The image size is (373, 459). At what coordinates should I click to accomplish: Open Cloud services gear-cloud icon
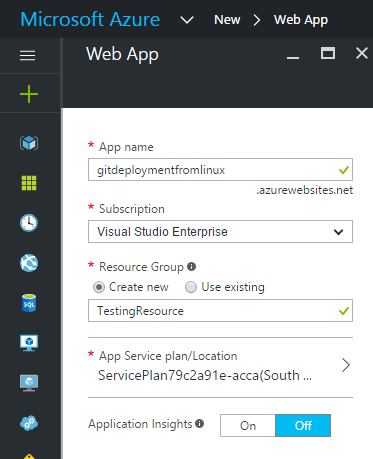pyautogui.click(x=29, y=423)
